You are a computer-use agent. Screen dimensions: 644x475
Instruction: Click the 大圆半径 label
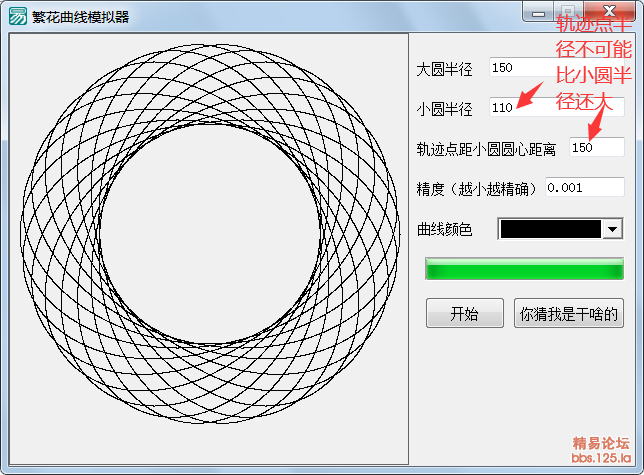(x=444, y=69)
